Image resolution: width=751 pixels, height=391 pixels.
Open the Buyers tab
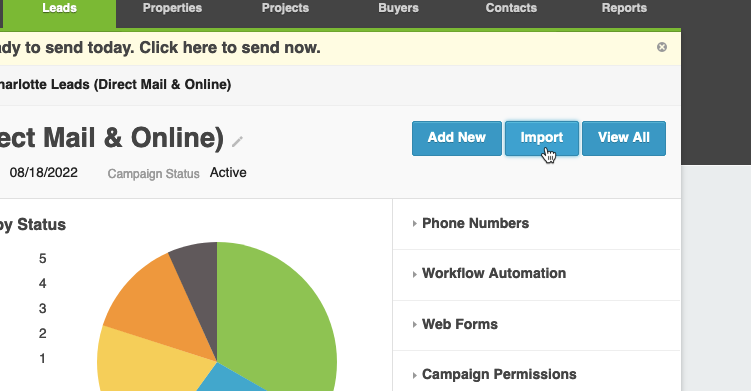coord(398,8)
